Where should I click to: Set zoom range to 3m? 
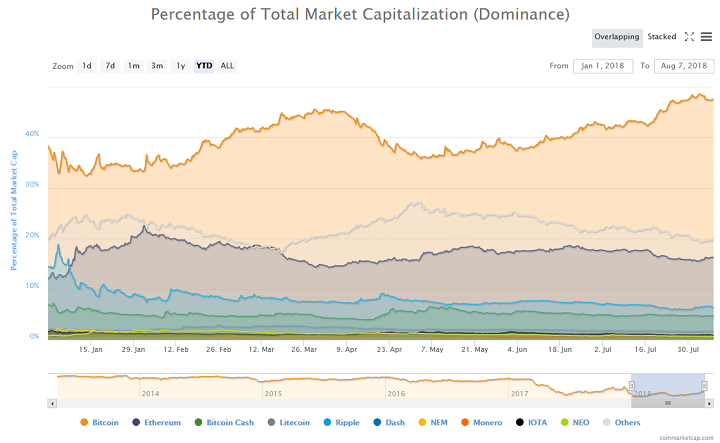click(x=157, y=66)
